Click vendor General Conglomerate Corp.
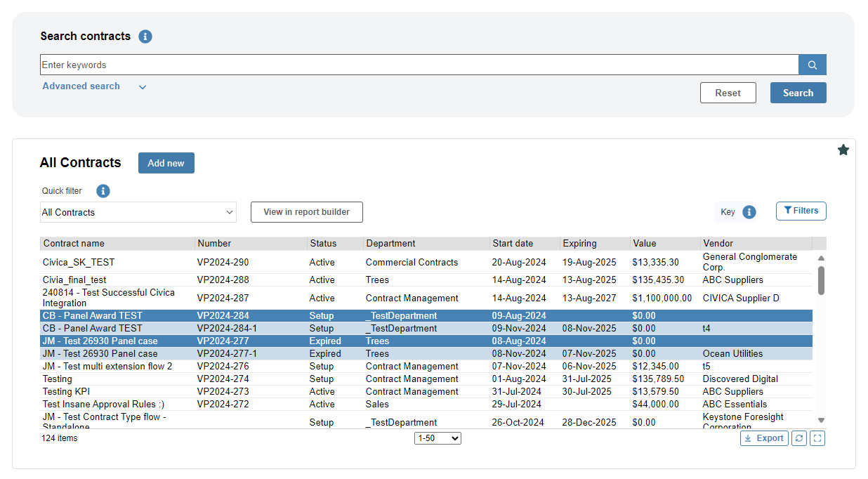Viewport: 868px width, 479px height. (750, 262)
